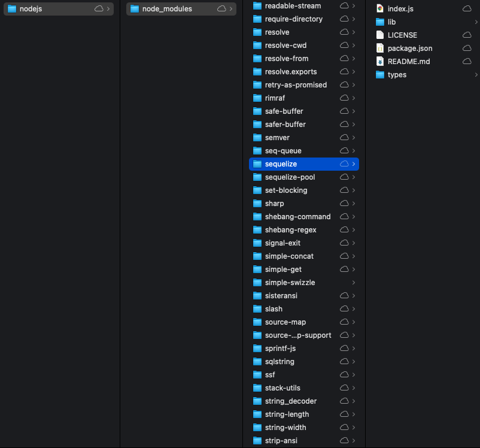Click the index.js file icon

click(380, 8)
